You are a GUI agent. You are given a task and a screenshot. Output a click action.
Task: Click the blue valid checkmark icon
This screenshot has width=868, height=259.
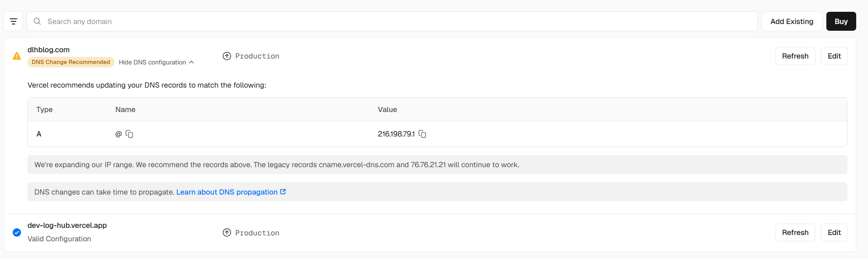(x=17, y=232)
